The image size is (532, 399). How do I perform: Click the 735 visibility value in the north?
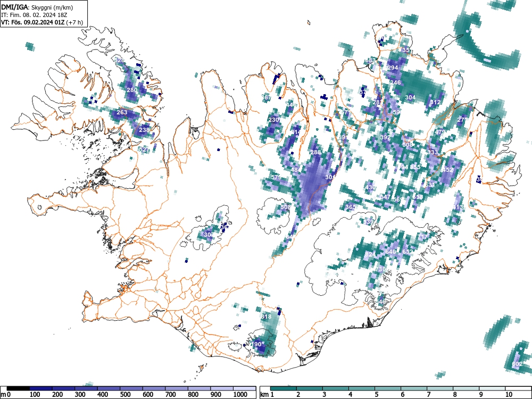tap(404, 50)
